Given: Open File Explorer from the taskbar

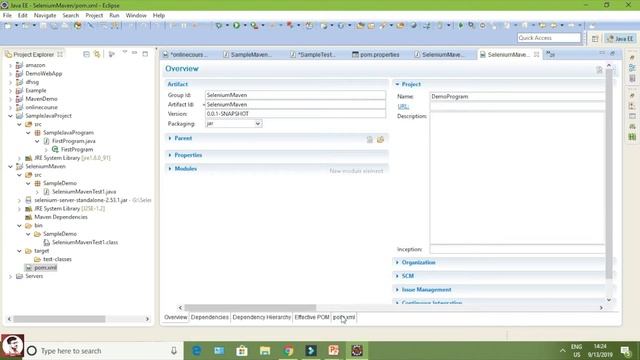Looking at the screenshot, I should (x=265, y=351).
